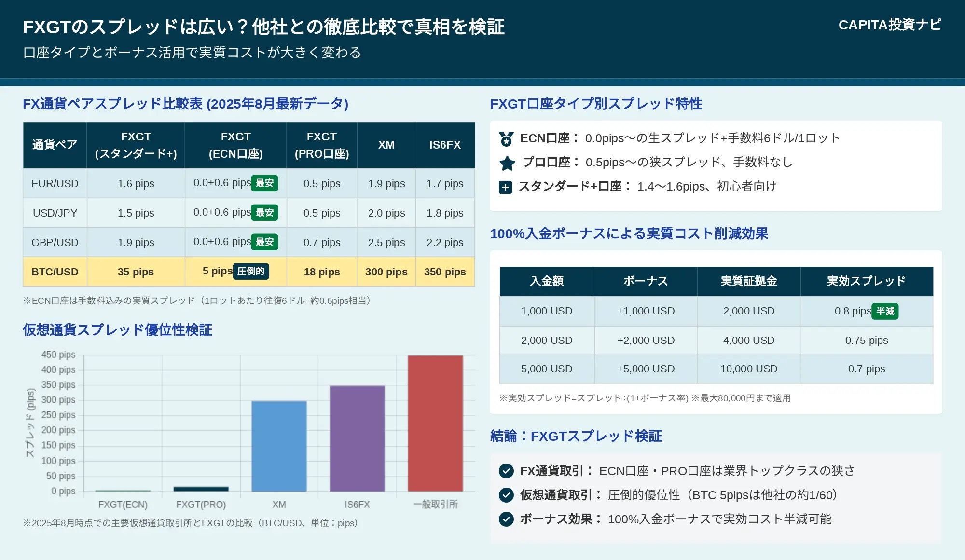965x560 pixels.
Task: Click the checkmark icon next to FX通貨取引
Action: [x=506, y=471]
